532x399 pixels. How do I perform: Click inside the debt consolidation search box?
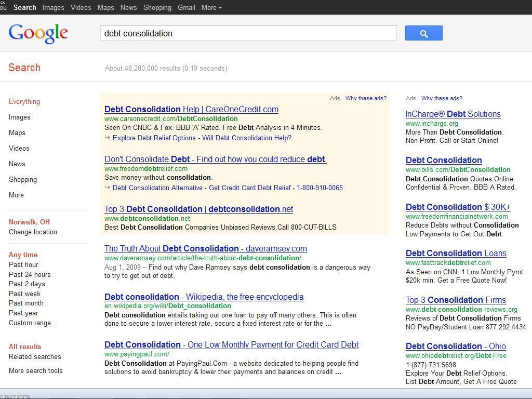point(248,33)
